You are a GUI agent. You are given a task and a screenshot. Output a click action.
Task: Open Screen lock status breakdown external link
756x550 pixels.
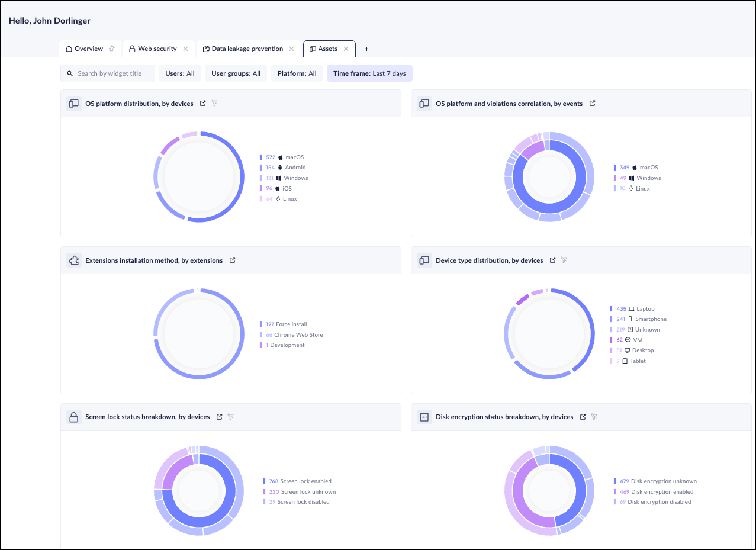220,417
